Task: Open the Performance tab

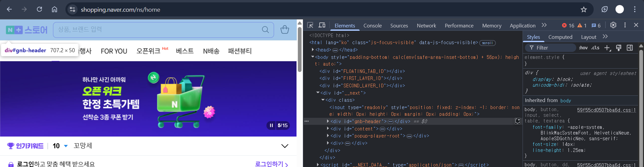Action: click(x=459, y=25)
